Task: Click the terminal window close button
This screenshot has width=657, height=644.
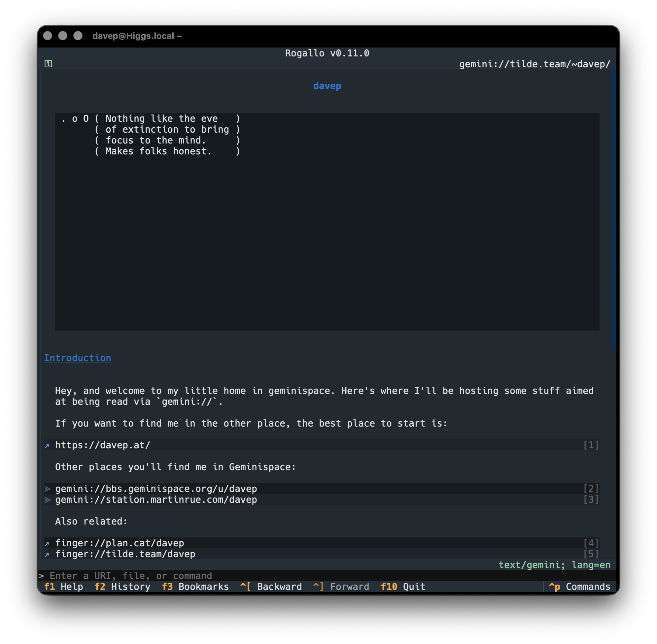Action: pos(48,36)
